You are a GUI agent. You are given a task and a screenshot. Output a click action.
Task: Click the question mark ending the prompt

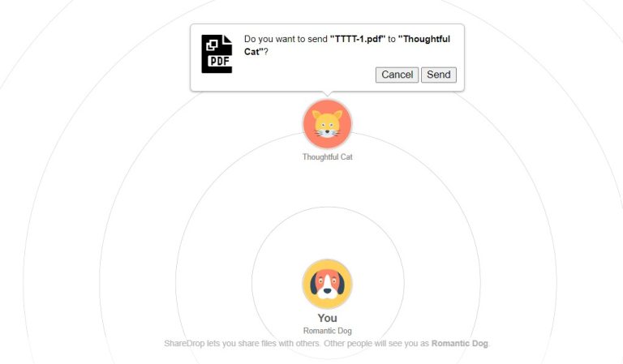point(266,52)
